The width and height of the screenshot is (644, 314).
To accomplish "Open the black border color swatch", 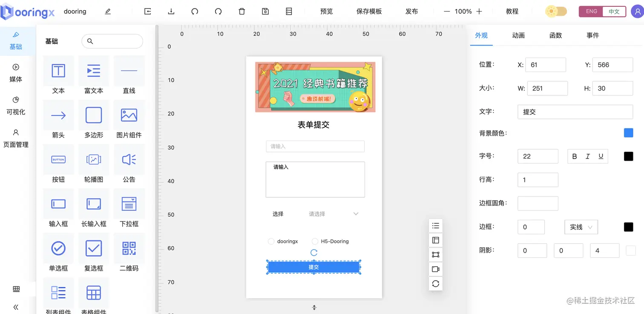I will coord(628,227).
